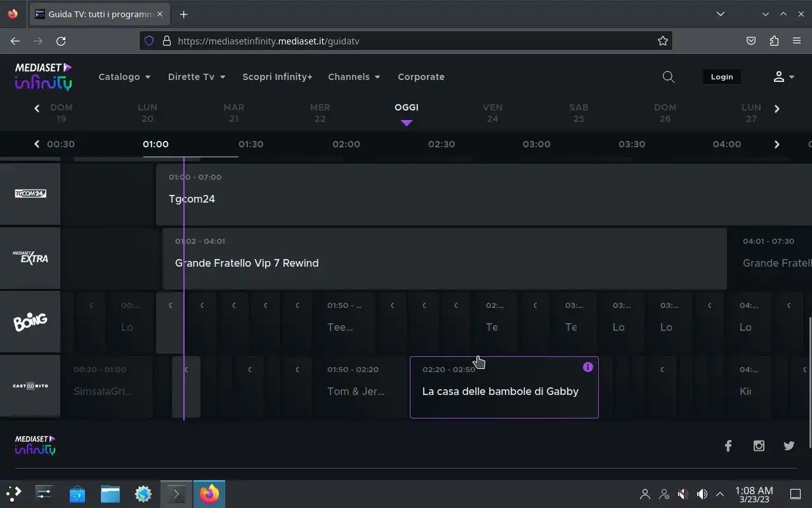812x508 pixels.
Task: Select the MER 22 day tab
Action: (320, 113)
